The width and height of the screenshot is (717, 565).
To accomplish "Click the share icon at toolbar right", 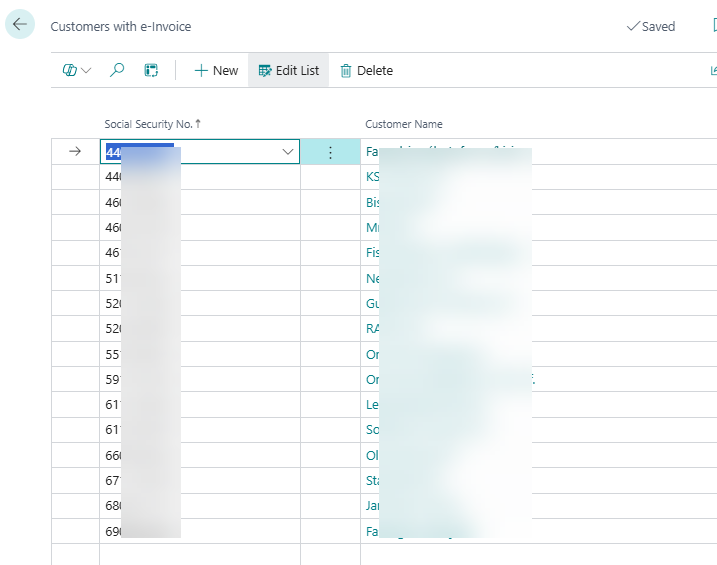I will [x=713, y=70].
